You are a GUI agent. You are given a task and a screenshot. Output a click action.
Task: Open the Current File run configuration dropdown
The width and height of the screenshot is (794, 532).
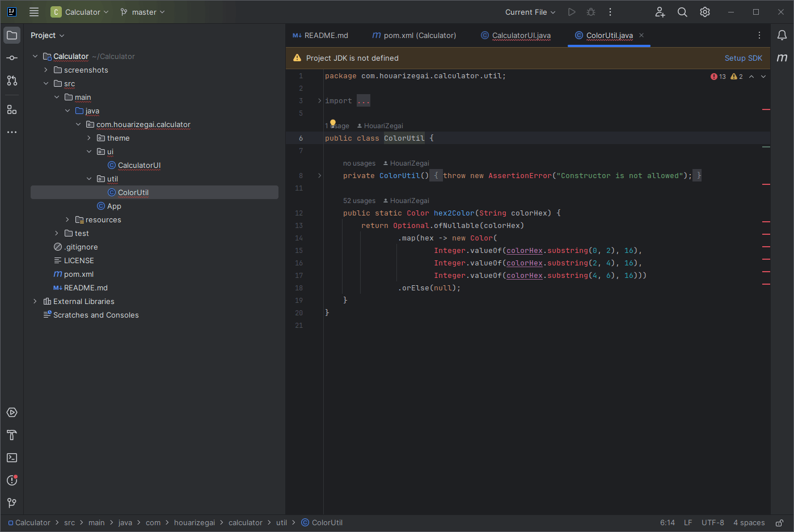pos(530,12)
